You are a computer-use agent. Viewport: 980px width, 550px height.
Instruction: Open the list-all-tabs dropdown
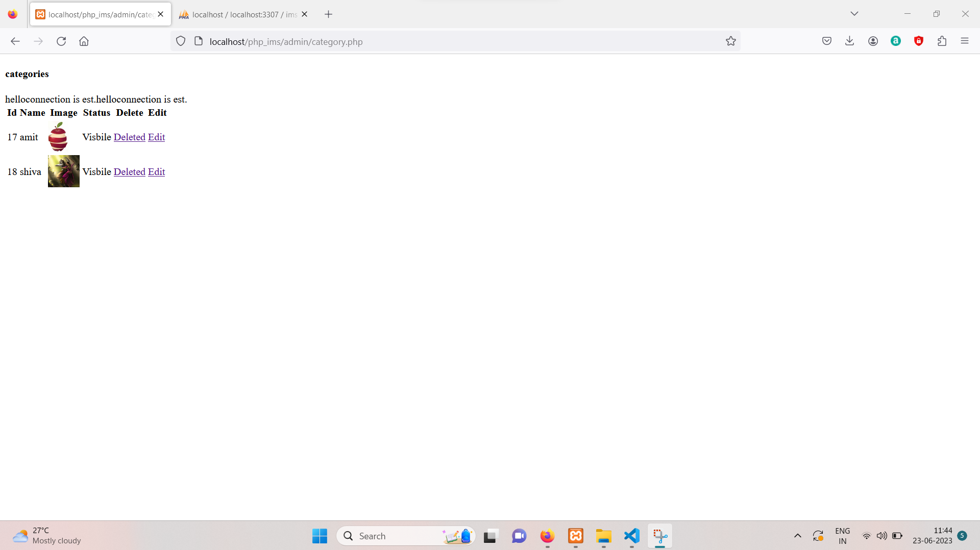[x=854, y=14]
